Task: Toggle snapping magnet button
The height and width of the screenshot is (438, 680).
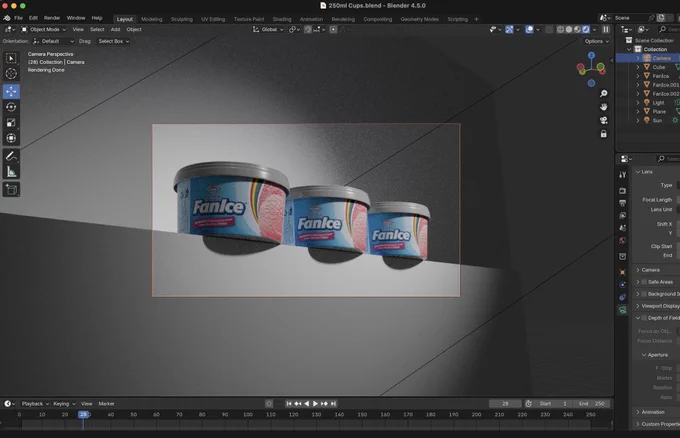Action: click(307, 29)
